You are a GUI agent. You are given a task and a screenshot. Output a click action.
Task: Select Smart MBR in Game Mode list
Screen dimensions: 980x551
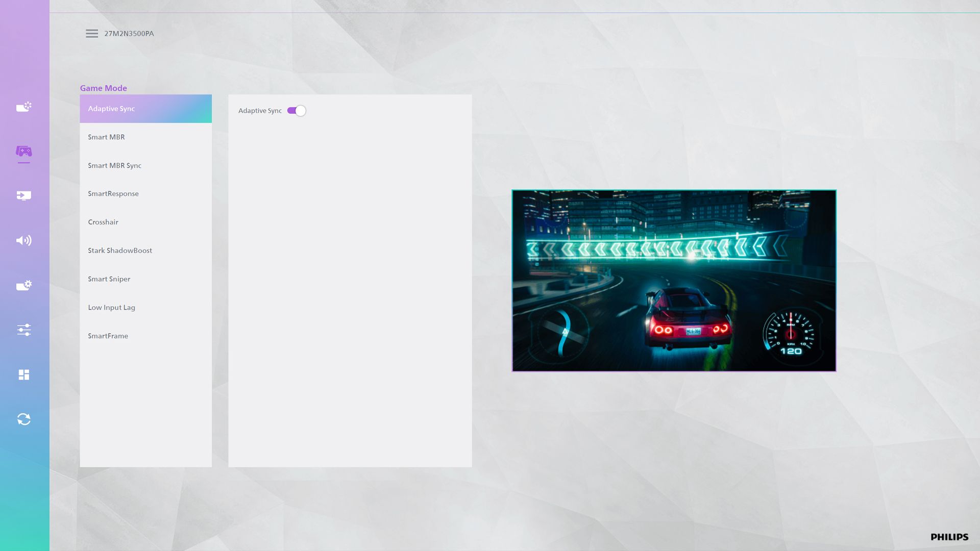click(145, 137)
